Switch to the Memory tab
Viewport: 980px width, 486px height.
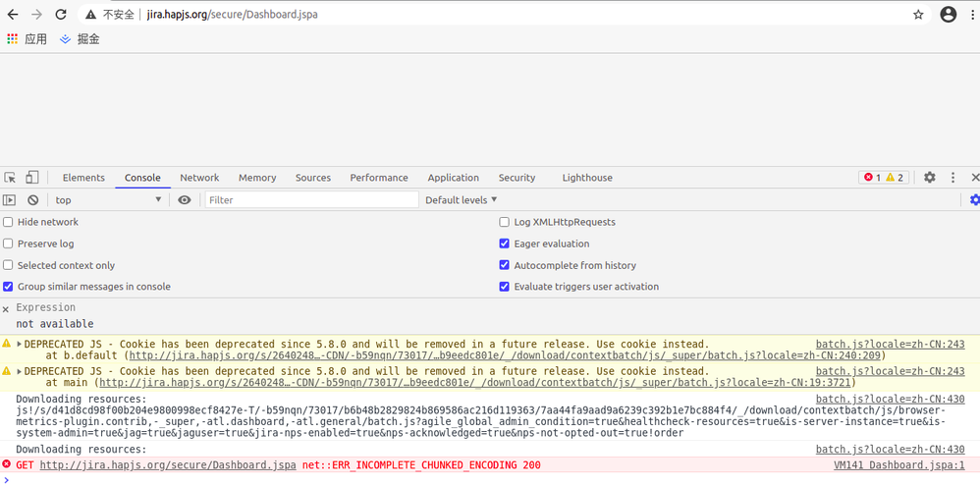click(257, 178)
